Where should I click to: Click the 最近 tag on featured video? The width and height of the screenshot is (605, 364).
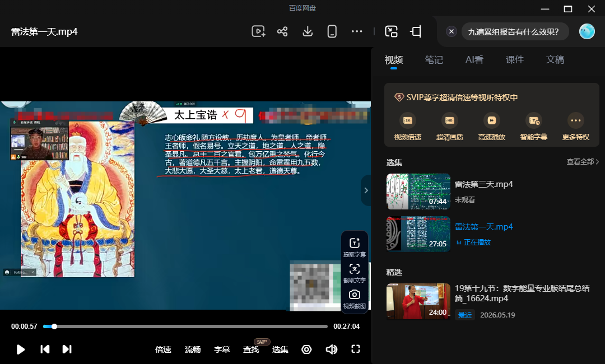pyautogui.click(x=465, y=315)
